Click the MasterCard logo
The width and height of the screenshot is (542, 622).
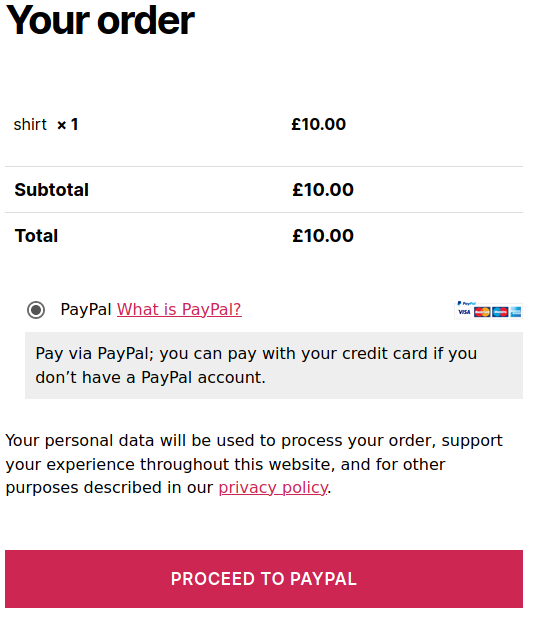click(x=482, y=312)
